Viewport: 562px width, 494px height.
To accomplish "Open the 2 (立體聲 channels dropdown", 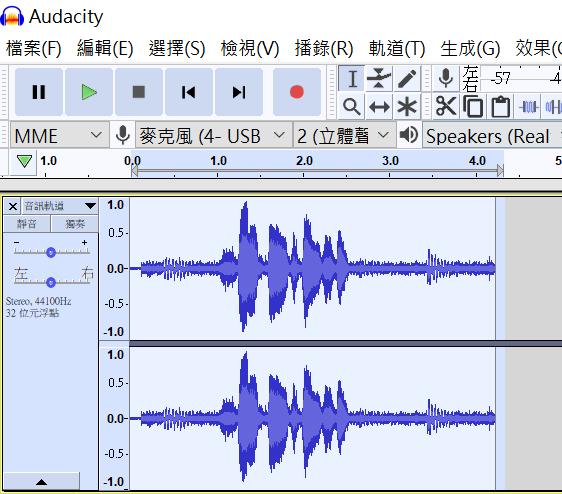I will coord(344,136).
